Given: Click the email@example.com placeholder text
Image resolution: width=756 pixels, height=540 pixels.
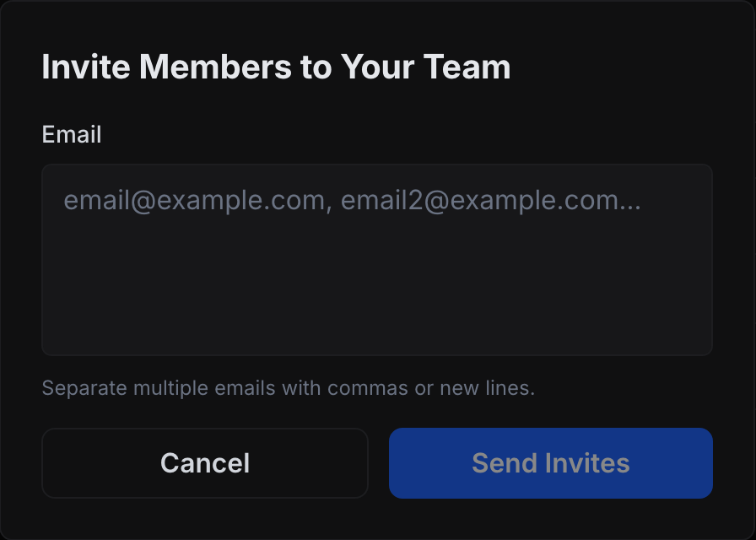Looking at the screenshot, I should (352, 201).
